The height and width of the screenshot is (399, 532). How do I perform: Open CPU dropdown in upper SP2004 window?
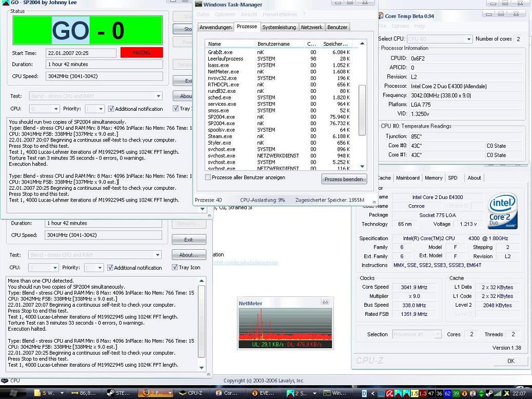55,109
